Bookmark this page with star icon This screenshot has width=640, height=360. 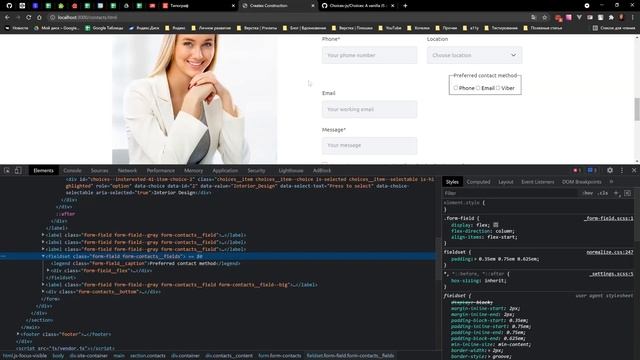click(544, 18)
